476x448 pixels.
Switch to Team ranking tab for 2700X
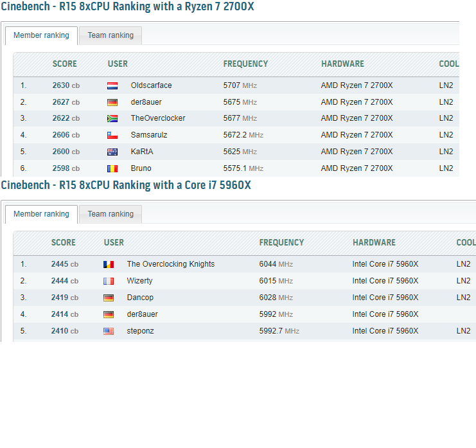point(110,35)
